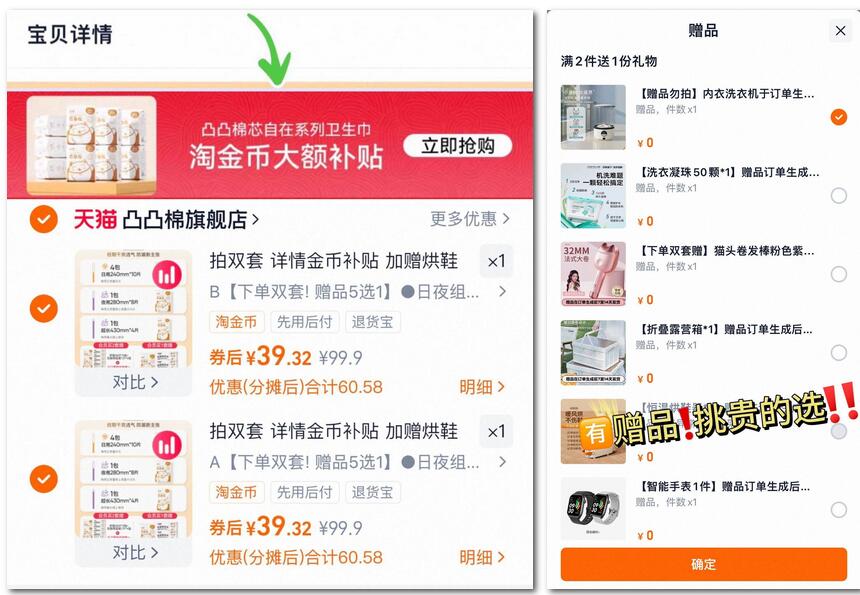Click pink compare chart icon on second product

pyautogui.click(x=167, y=445)
